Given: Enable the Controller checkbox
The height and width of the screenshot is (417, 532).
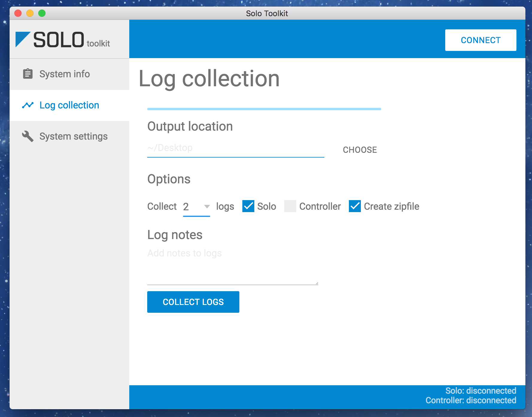Looking at the screenshot, I should (290, 206).
